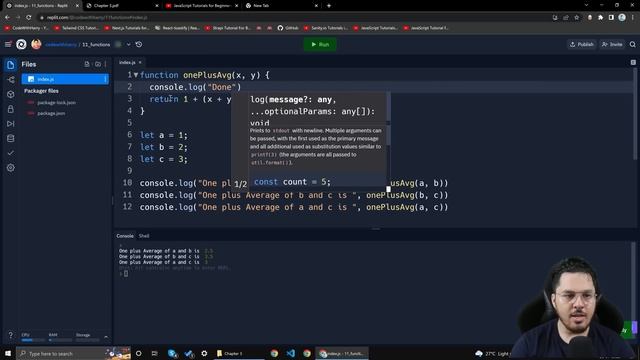Open the Database sidebar panel
640x360 pixels.
tap(11, 138)
